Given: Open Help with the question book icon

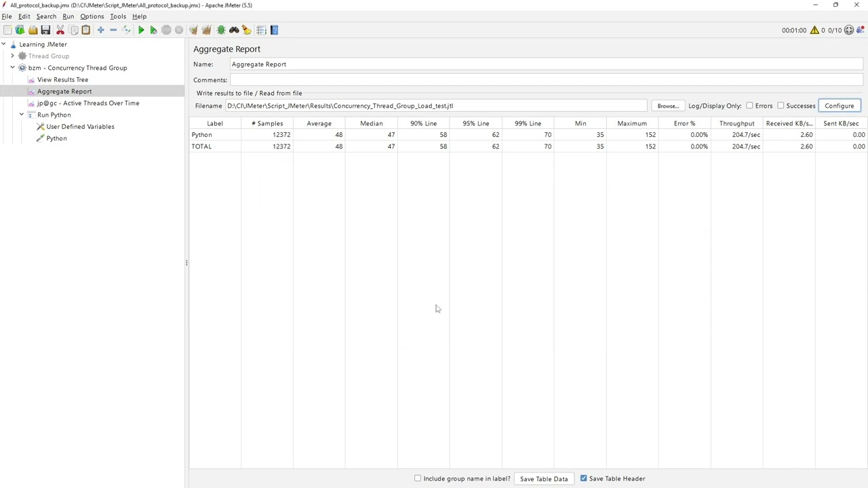Looking at the screenshot, I should [275, 30].
